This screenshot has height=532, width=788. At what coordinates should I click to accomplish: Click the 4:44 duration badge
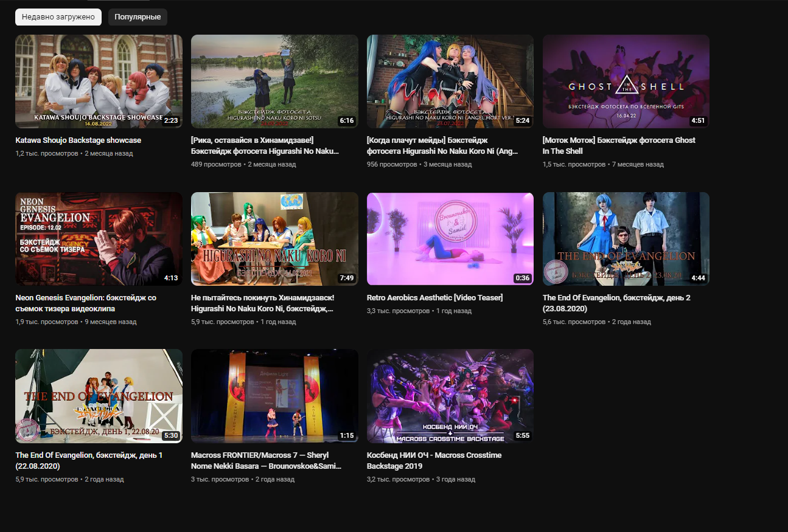pos(698,278)
